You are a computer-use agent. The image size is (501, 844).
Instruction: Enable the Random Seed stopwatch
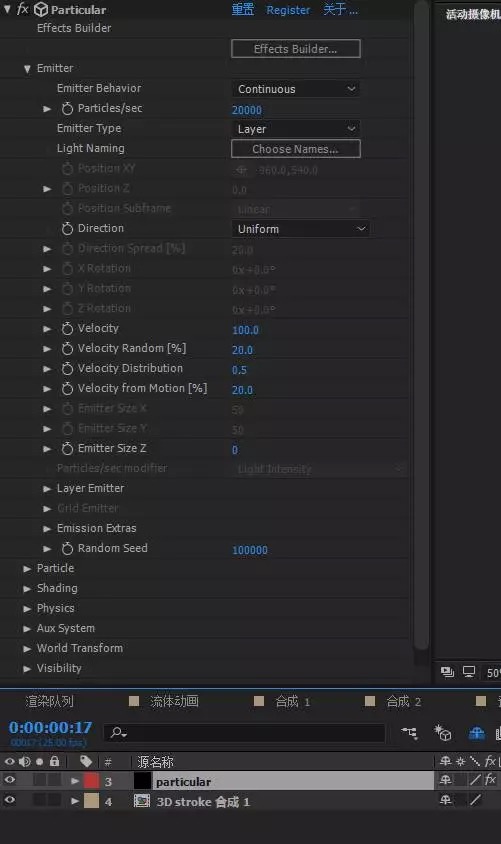coord(67,549)
